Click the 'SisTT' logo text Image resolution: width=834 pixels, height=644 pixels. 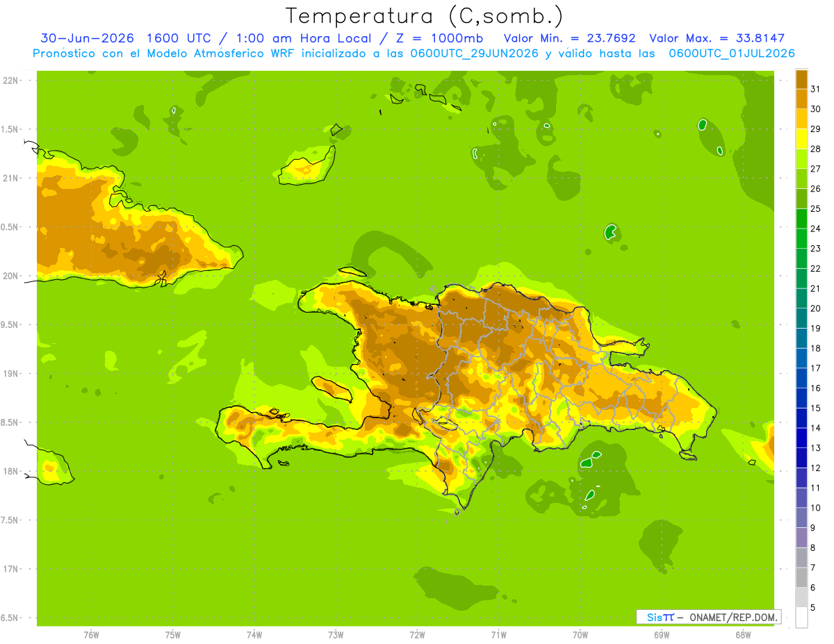coord(660,617)
